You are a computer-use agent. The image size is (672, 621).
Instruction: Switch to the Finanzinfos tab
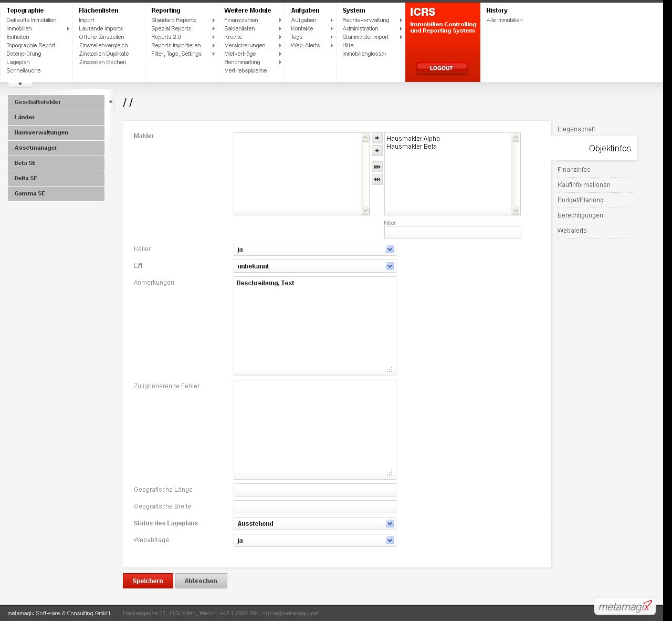[x=574, y=170]
